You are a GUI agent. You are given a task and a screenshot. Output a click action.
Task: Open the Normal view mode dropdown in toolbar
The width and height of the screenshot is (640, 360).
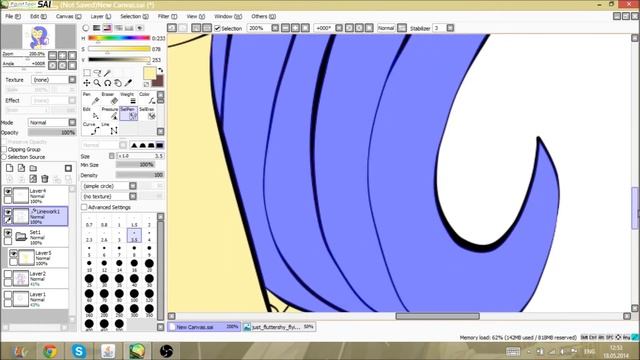[402, 28]
